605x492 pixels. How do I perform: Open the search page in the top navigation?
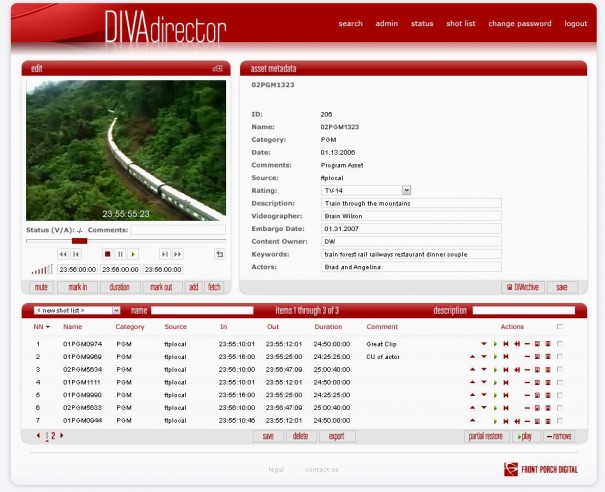point(350,24)
